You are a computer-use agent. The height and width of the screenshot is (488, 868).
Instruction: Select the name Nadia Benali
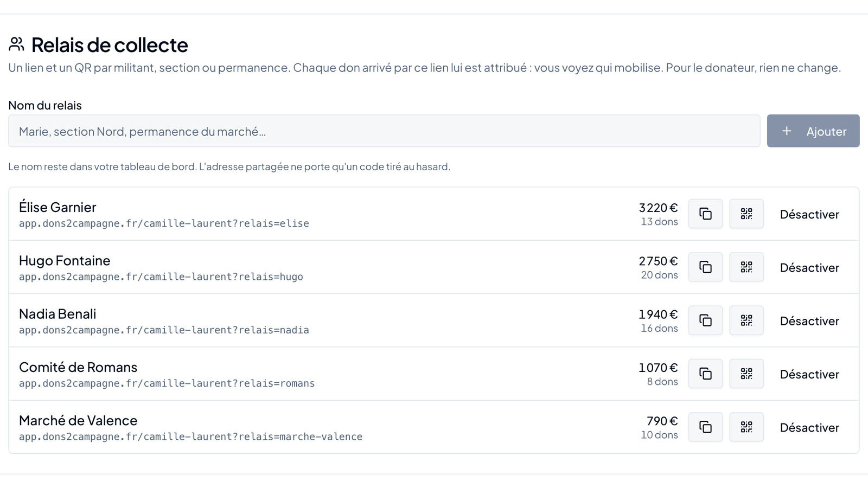click(58, 314)
